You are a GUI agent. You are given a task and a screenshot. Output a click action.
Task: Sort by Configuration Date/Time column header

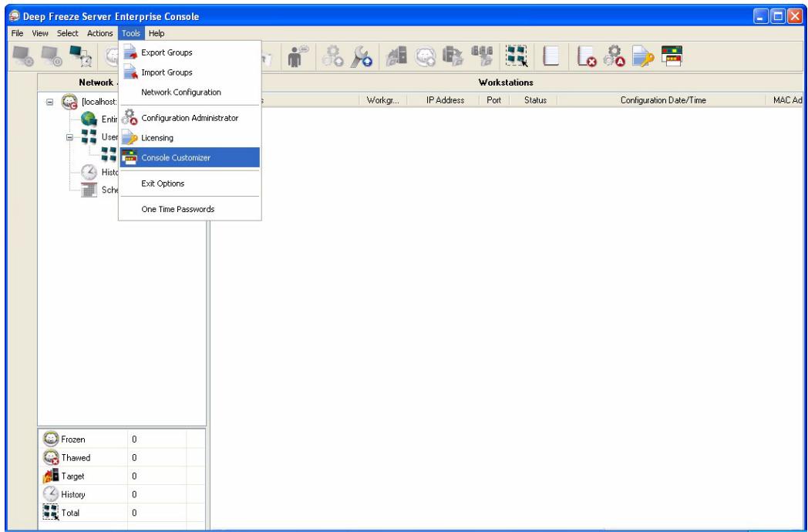point(662,100)
